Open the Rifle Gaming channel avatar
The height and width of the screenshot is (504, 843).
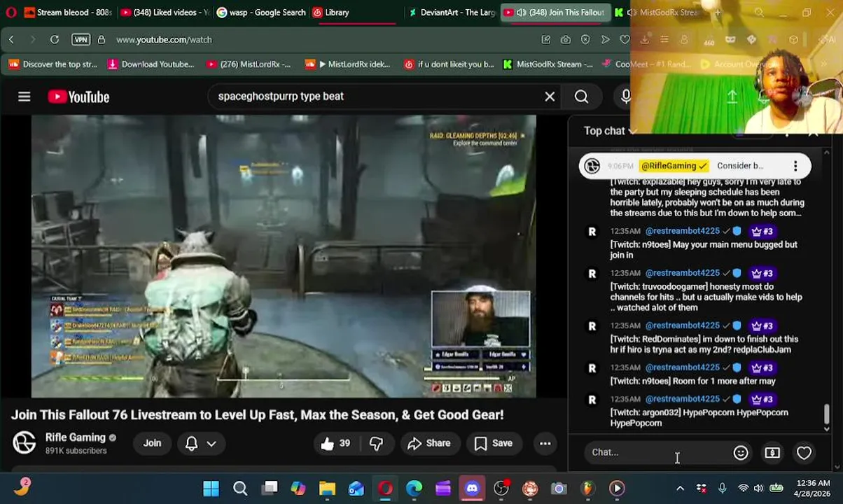(x=25, y=443)
